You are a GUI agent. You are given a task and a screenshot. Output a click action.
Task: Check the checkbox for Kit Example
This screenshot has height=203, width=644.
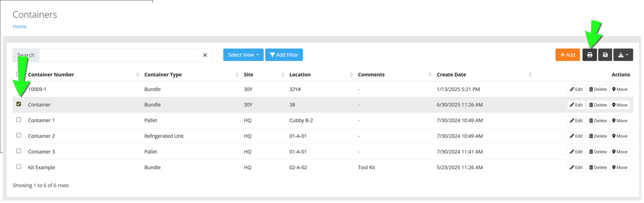pos(19,167)
